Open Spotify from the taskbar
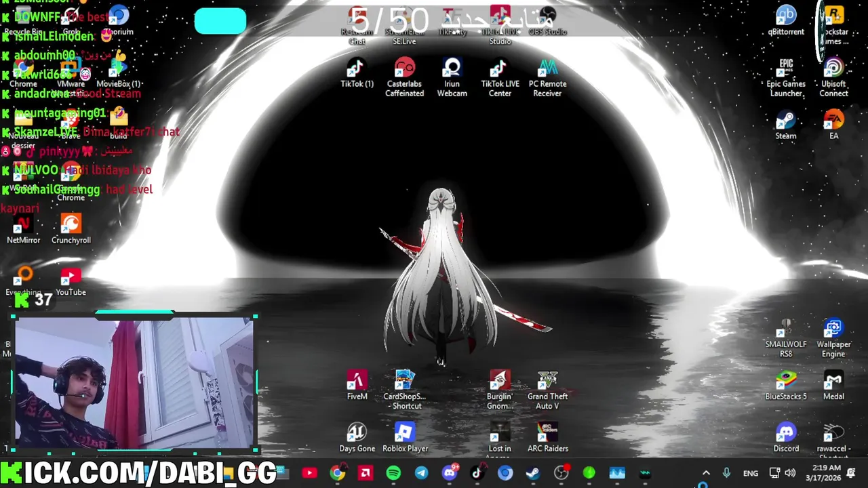868x488 pixels. pyautogui.click(x=393, y=473)
